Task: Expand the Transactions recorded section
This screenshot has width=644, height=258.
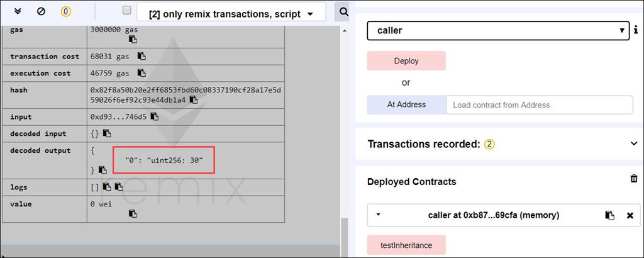Action: [634, 144]
